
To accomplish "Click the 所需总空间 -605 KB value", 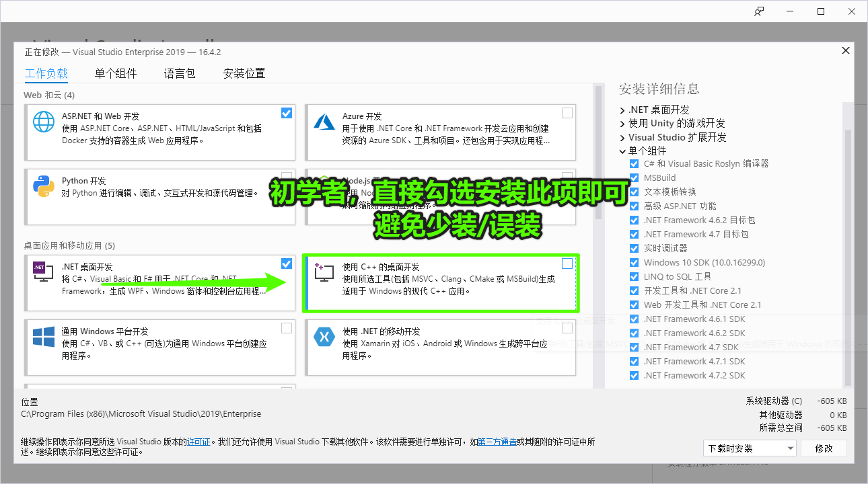I will point(832,428).
